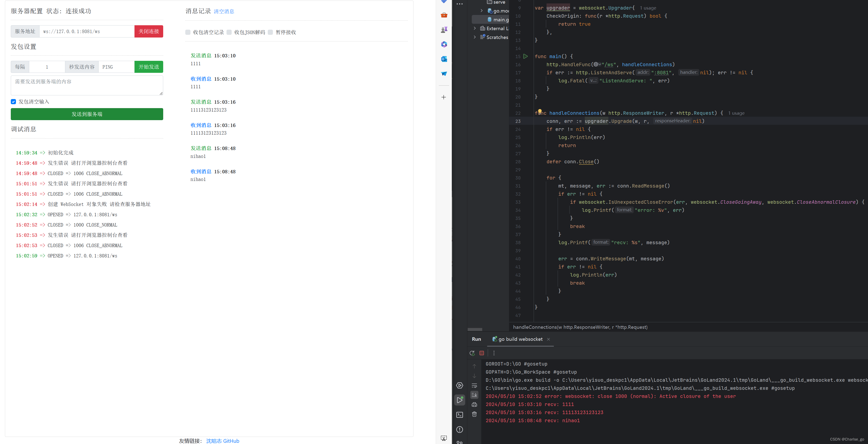Expand the External Libraries node
This screenshot has height=444, width=868.
tap(475, 28)
